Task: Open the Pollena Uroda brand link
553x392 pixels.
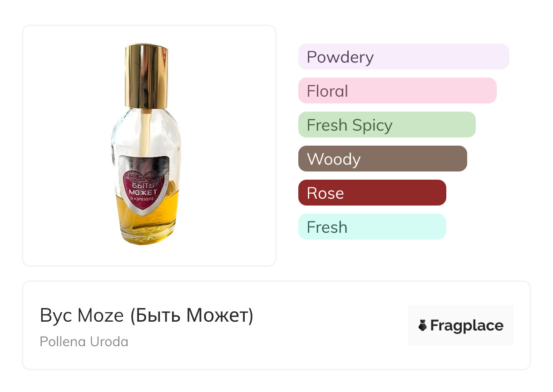Action: [x=84, y=342]
